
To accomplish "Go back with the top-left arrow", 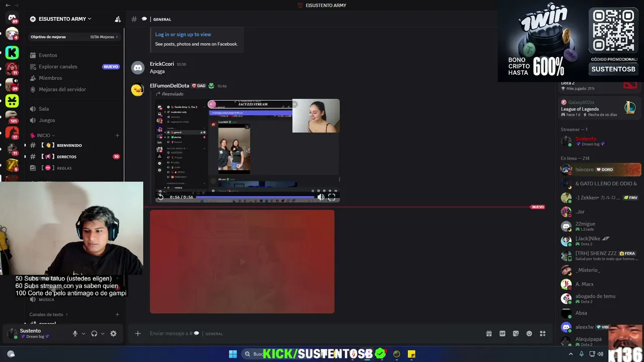I will tap(8, 5).
